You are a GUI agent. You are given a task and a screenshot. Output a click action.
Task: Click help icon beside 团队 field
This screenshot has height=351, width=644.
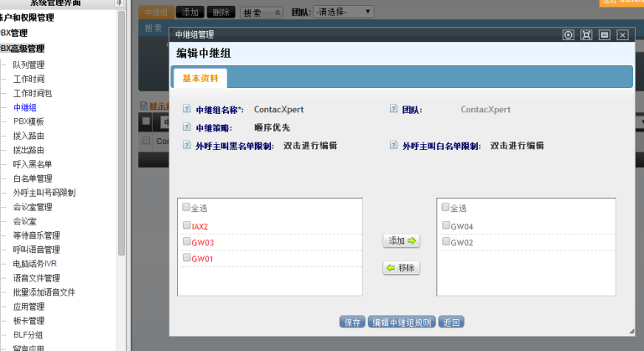393,110
